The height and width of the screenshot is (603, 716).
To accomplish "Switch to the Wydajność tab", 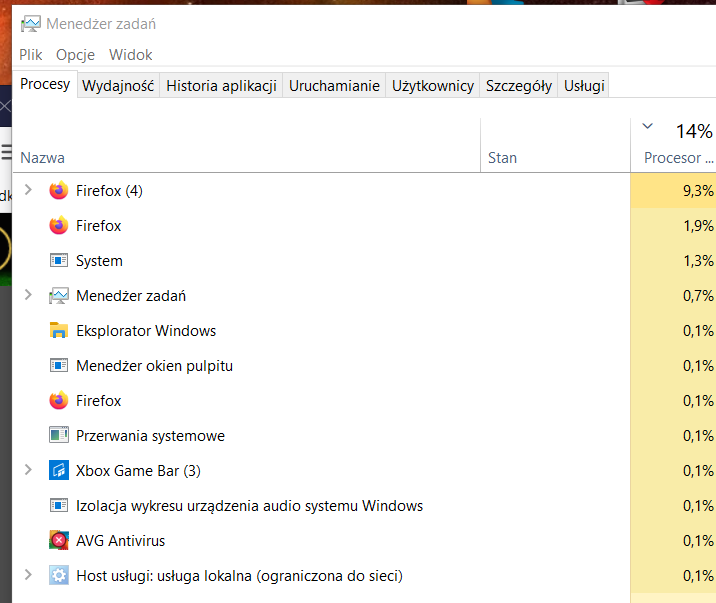I will pos(118,85).
